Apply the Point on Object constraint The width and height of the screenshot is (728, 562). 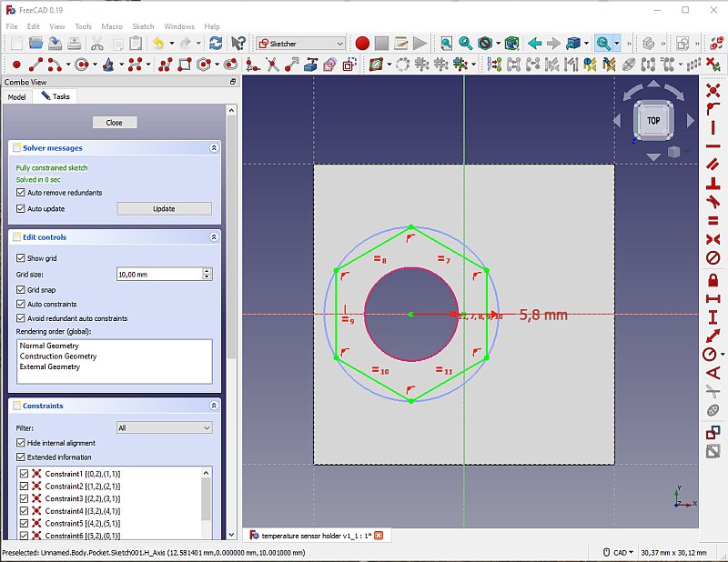coord(713,108)
